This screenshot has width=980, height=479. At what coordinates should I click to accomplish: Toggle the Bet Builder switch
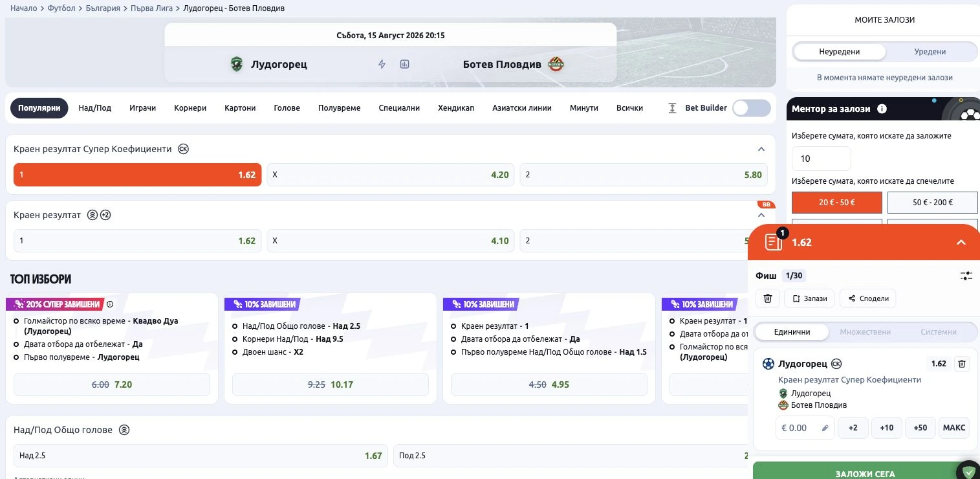pos(752,108)
